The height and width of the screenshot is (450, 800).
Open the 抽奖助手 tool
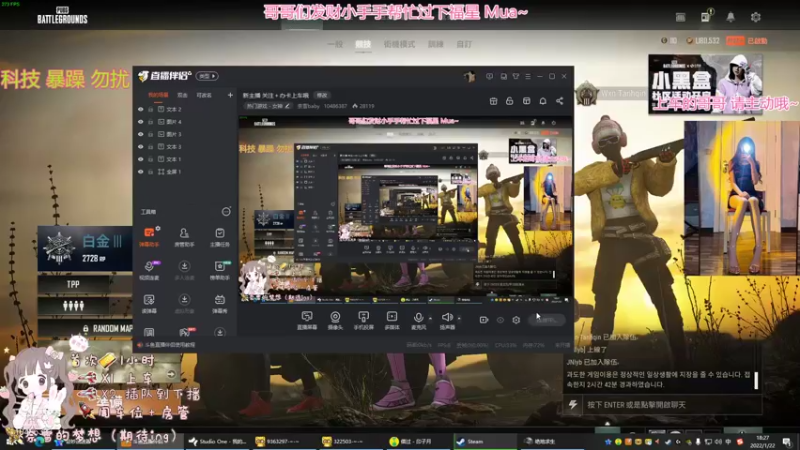(x=219, y=270)
